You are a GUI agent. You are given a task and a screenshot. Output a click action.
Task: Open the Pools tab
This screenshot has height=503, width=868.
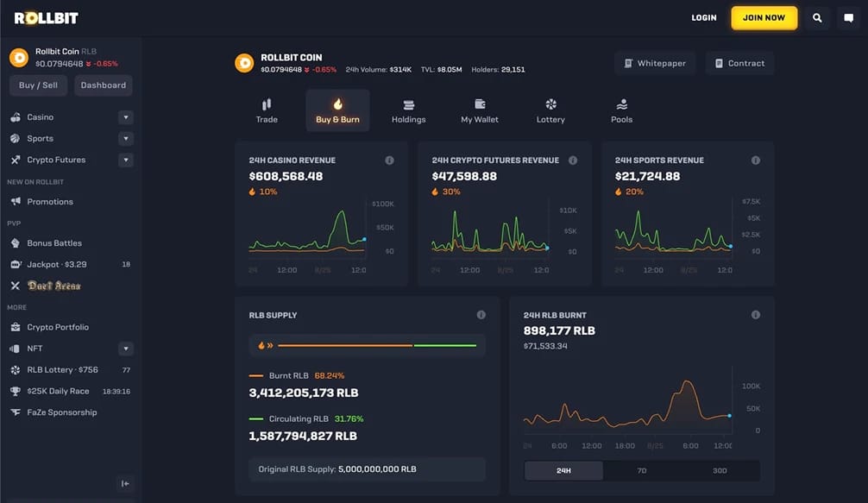pos(621,110)
